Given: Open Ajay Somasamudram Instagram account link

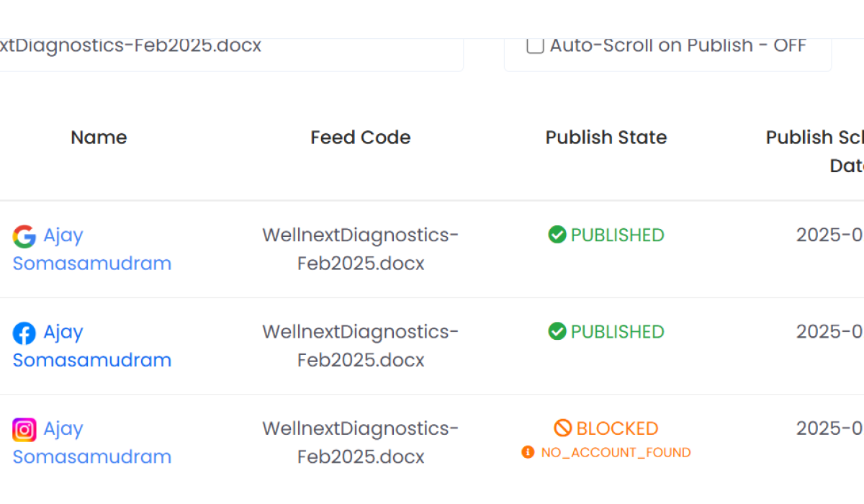Looking at the screenshot, I should pyautogui.click(x=92, y=442).
